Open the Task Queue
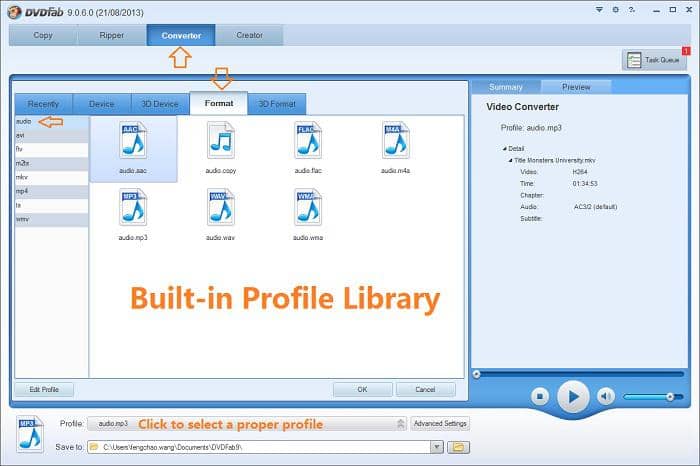Image resolution: width=700 pixels, height=466 pixels. (655, 60)
